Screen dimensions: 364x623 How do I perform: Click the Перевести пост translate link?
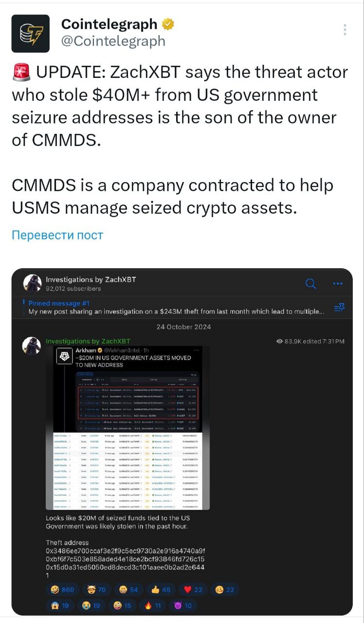click(57, 235)
